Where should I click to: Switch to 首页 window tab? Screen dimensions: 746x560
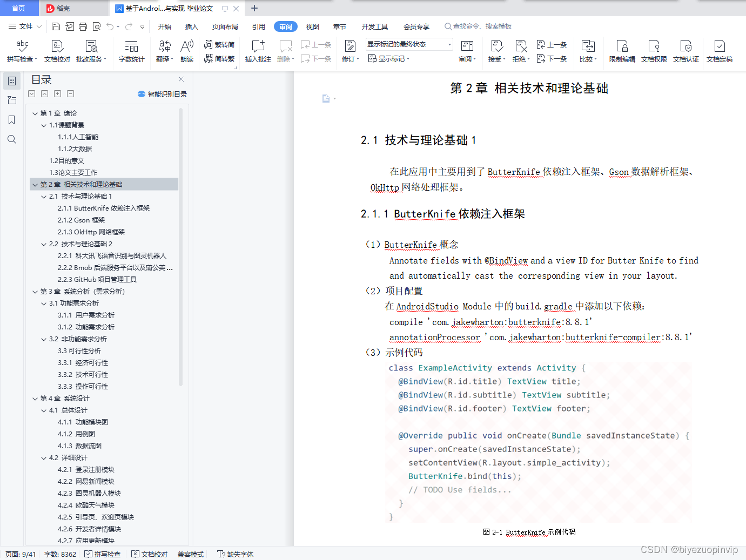tap(19, 8)
